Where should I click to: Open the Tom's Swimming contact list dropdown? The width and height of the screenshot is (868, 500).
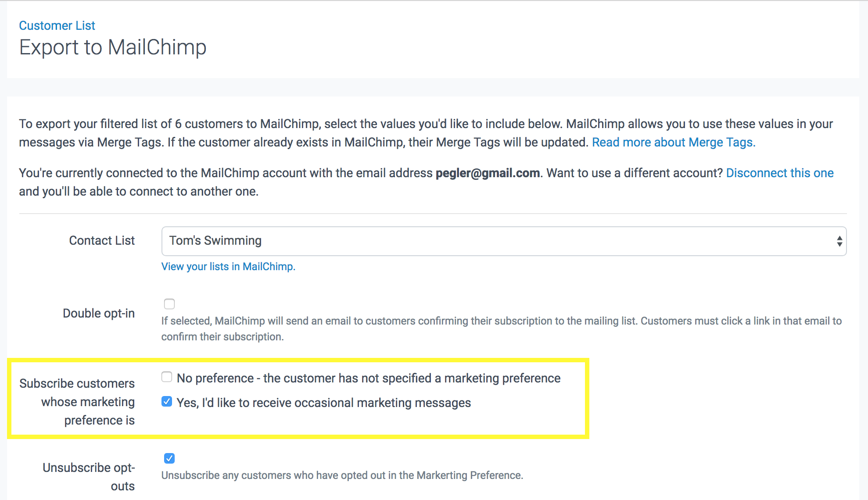point(503,241)
